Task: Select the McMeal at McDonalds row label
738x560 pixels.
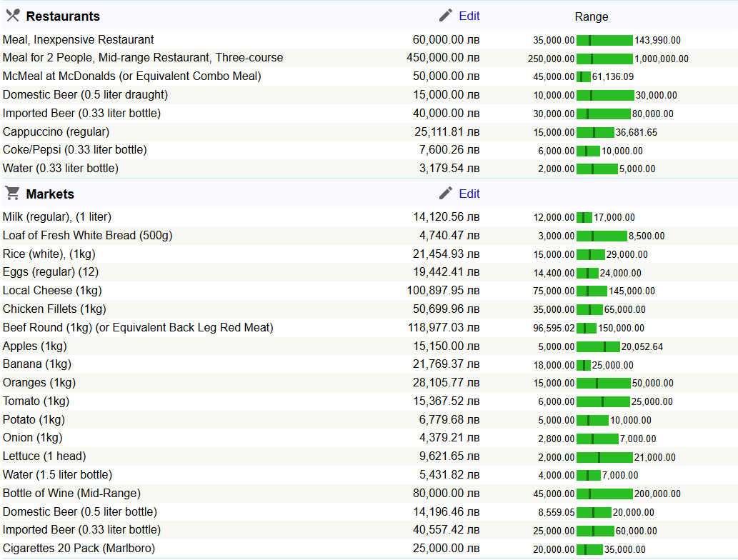Action: click(x=131, y=76)
